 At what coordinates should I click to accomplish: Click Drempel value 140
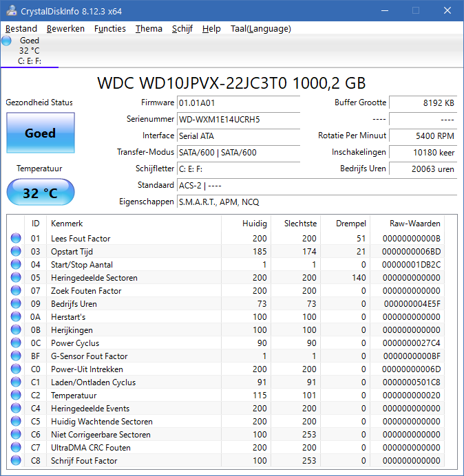pyautogui.click(x=359, y=278)
